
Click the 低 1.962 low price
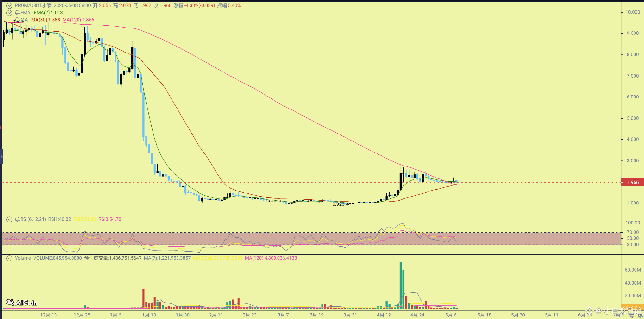click(142, 6)
